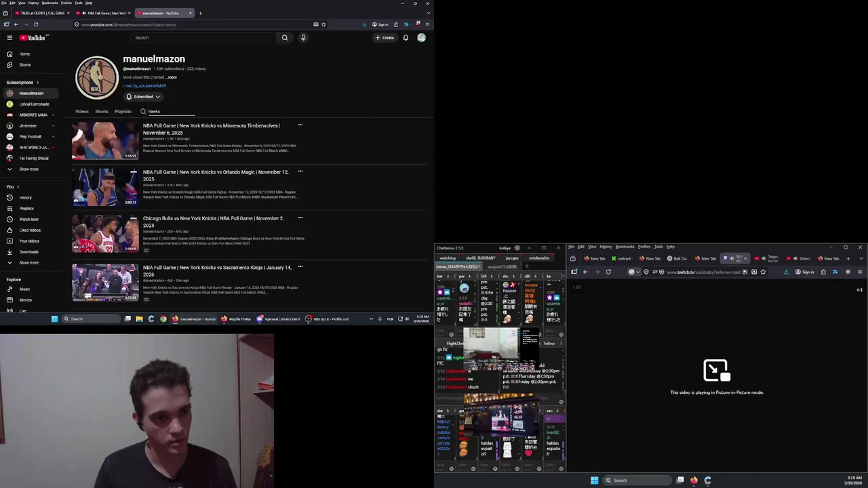Bookmark the Twitch page with star icon

point(763,272)
